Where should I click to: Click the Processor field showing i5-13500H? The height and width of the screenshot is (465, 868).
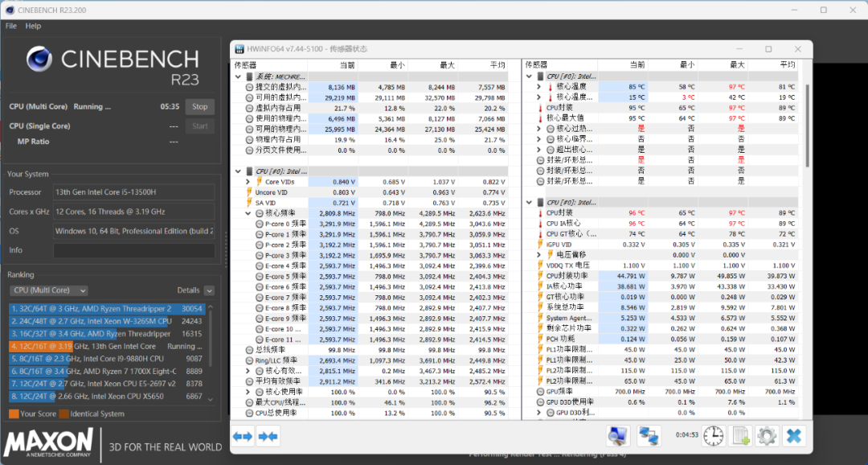click(134, 192)
